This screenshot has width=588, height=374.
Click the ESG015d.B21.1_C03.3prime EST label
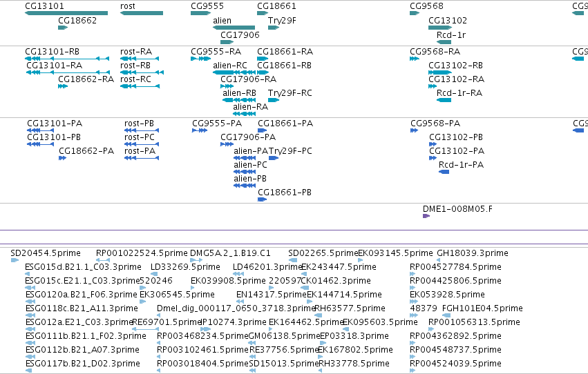[83, 267]
